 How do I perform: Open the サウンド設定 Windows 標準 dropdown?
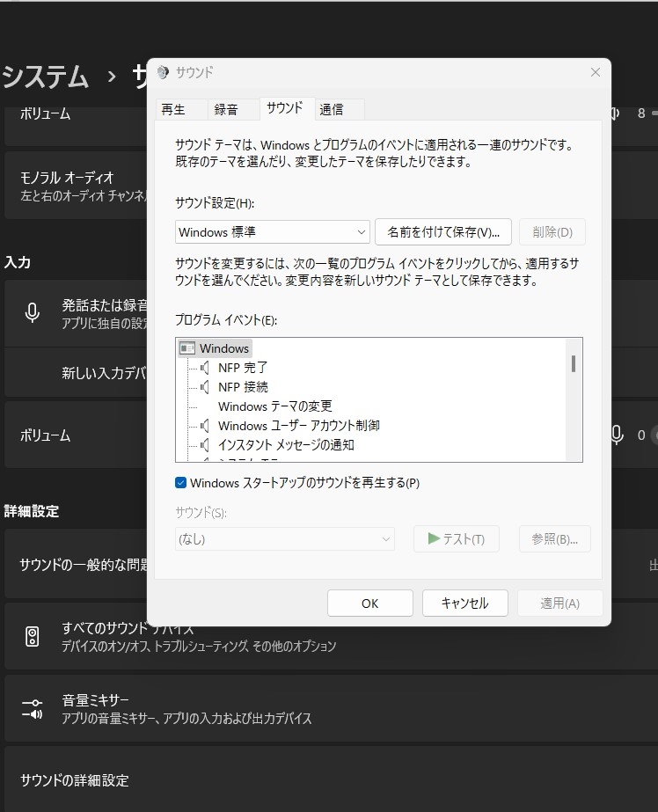point(273,232)
